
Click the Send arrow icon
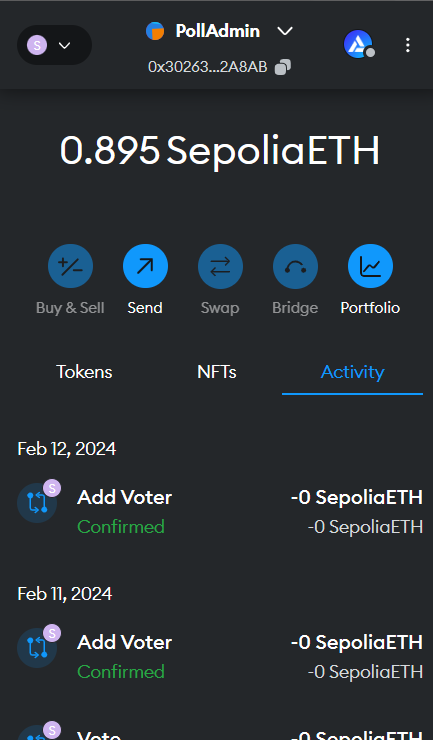[x=145, y=266]
